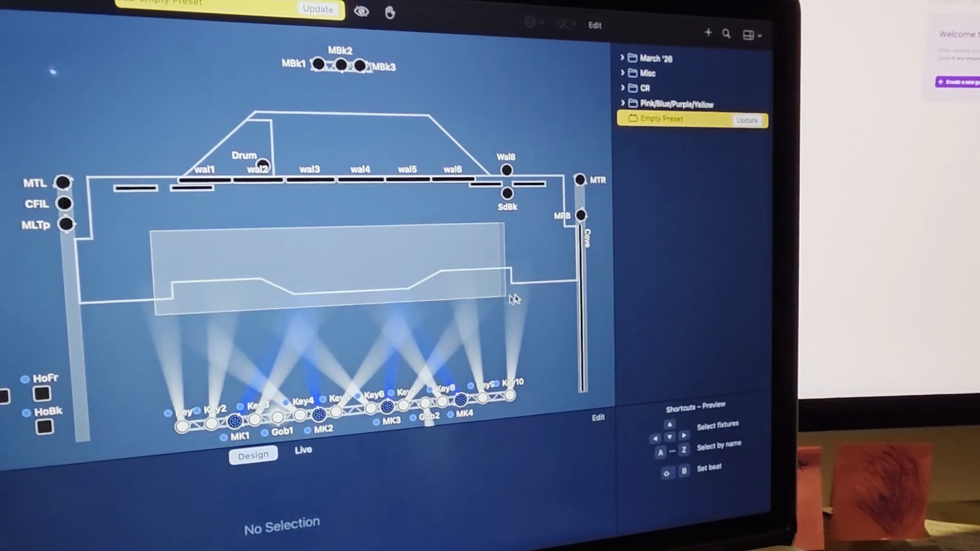
Task: Switch to the Live tab
Action: tap(303, 450)
